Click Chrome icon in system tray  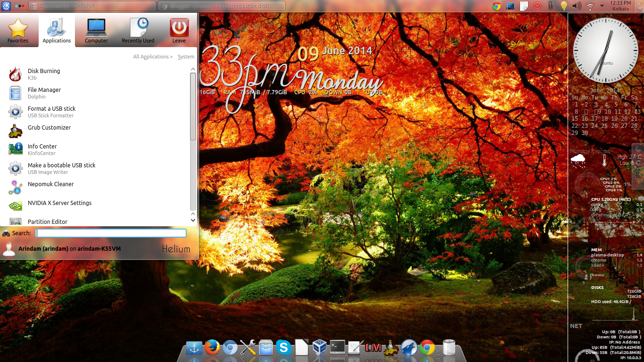[x=496, y=6]
